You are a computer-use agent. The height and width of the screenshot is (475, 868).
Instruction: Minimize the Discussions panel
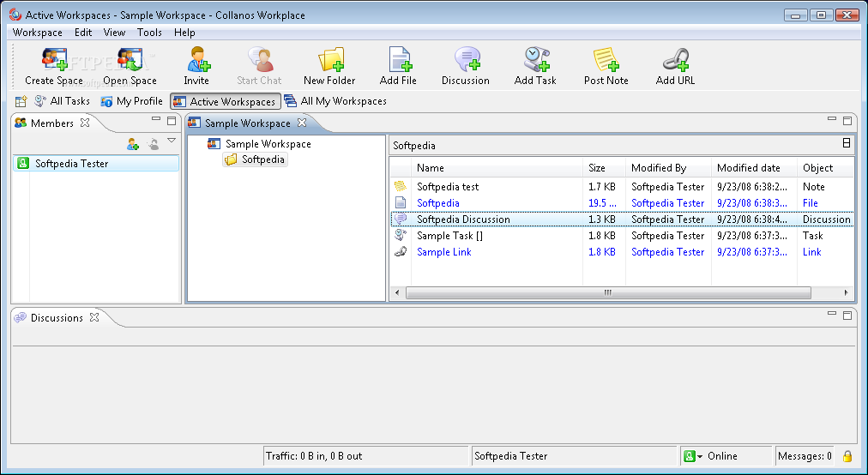click(x=831, y=313)
